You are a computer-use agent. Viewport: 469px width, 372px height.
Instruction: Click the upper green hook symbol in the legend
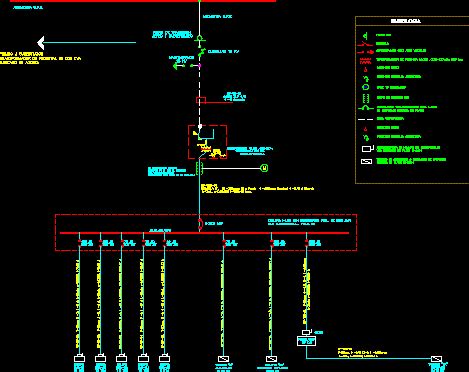pyautogui.click(x=366, y=79)
